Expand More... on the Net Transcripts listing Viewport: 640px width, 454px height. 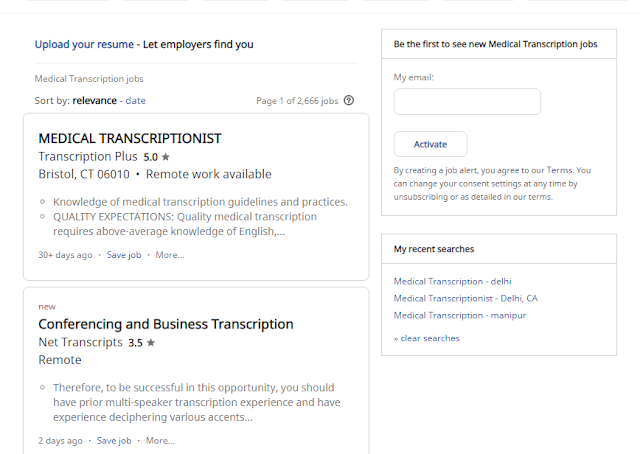tap(160, 441)
